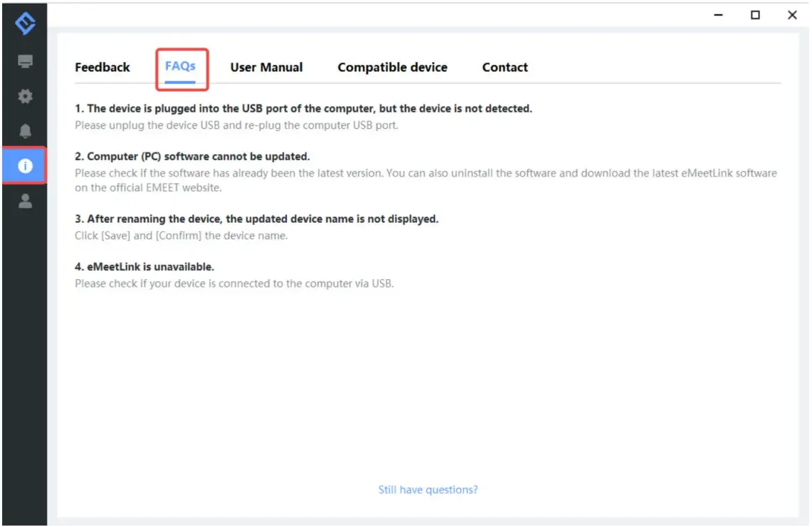812x527 pixels.
Task: Switch to the Contact tab
Action: [x=505, y=68]
